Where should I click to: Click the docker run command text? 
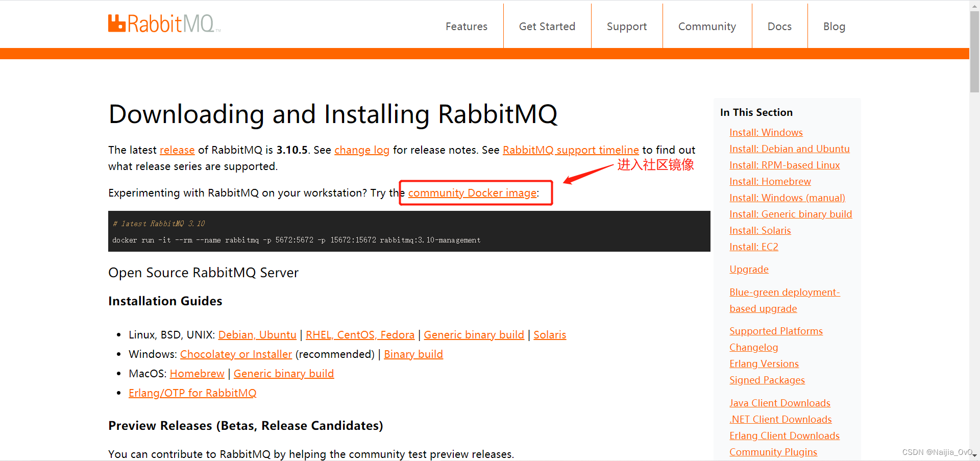[x=296, y=240]
